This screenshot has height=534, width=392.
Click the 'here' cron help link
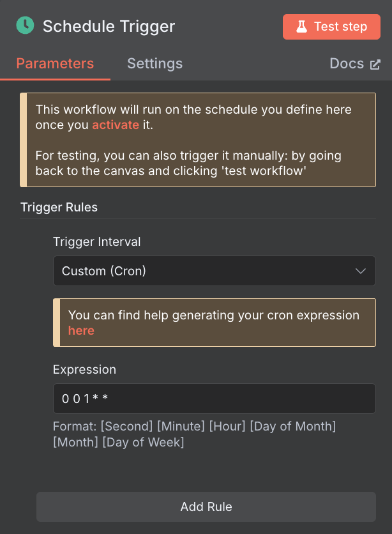pyautogui.click(x=81, y=331)
